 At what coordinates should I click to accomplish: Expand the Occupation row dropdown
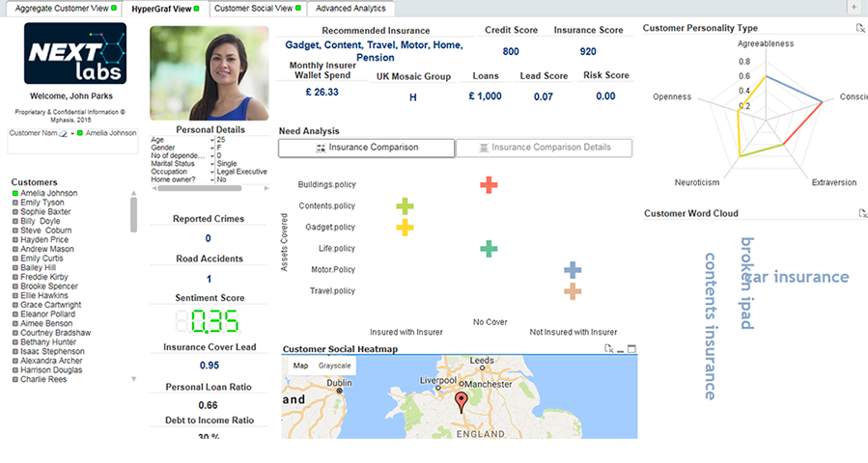[x=212, y=172]
